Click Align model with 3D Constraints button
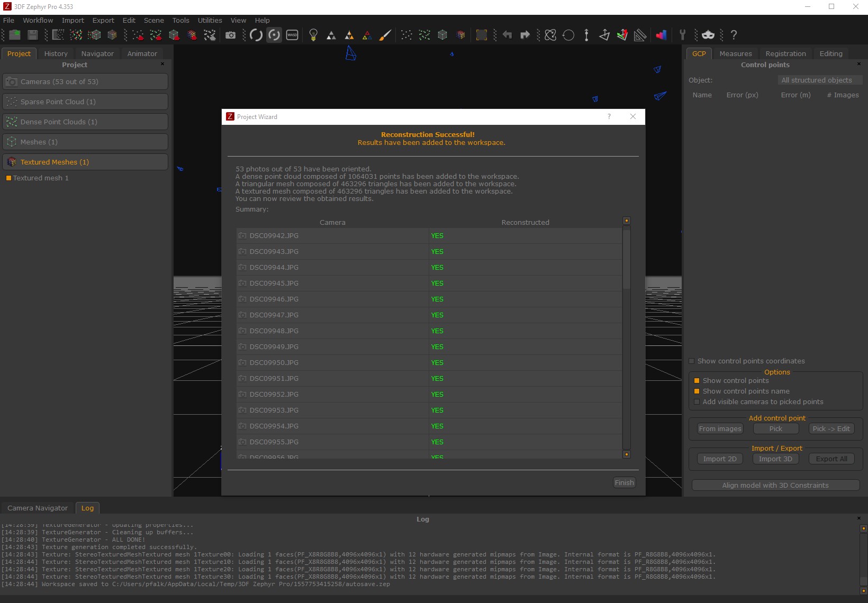The height and width of the screenshot is (603, 868). tap(775, 486)
